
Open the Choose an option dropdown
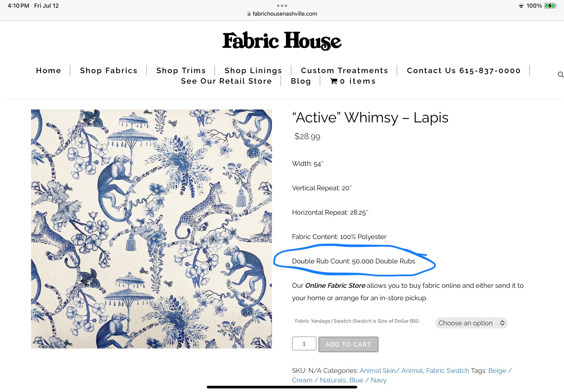pos(471,323)
